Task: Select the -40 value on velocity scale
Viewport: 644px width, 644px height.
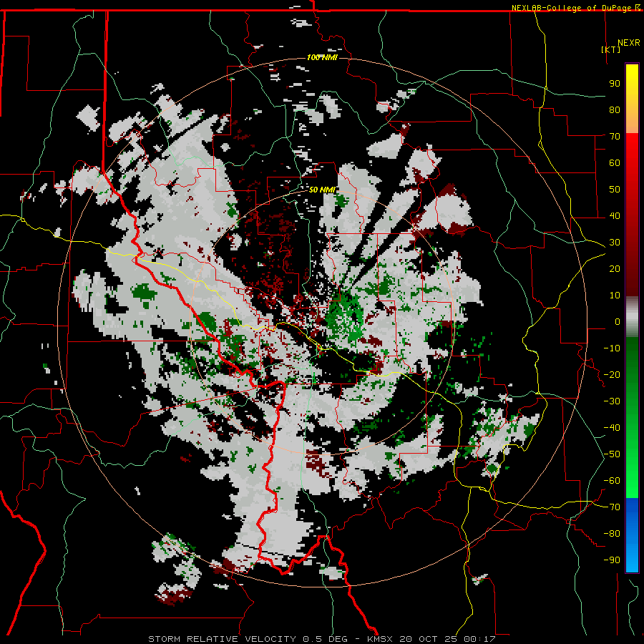Action: click(x=612, y=428)
